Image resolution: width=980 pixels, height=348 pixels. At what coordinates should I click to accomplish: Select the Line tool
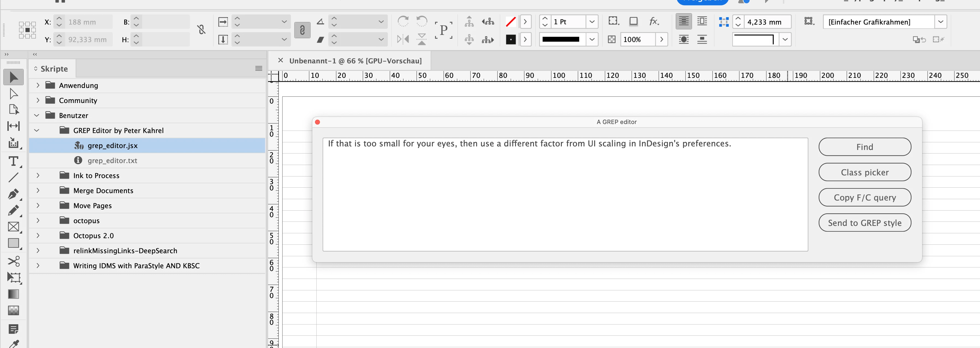click(x=13, y=178)
